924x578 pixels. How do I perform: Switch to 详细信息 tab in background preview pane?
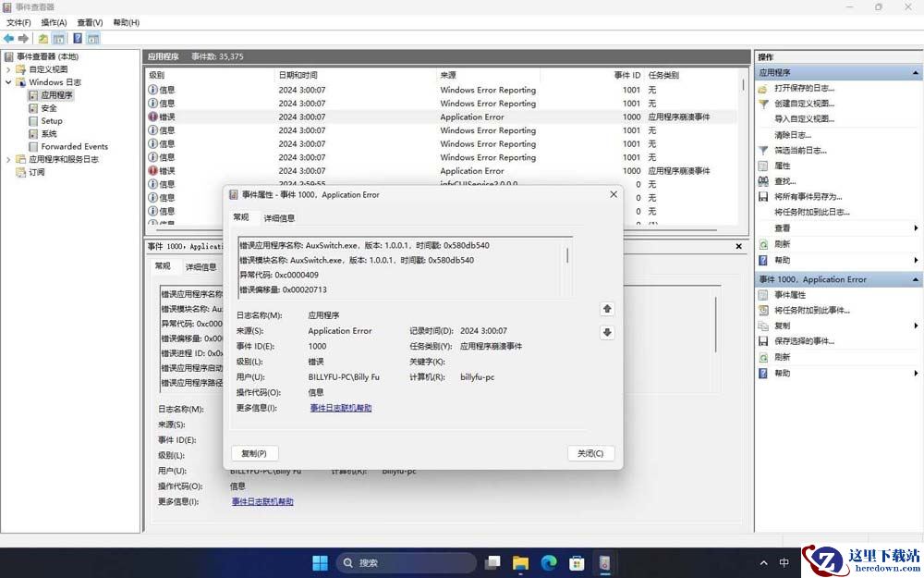(x=201, y=267)
